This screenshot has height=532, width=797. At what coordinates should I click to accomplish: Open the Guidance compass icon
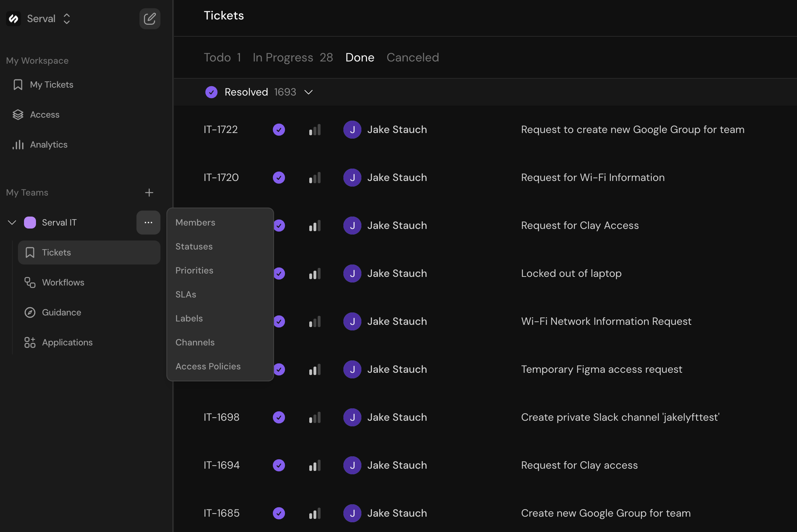tap(30, 312)
